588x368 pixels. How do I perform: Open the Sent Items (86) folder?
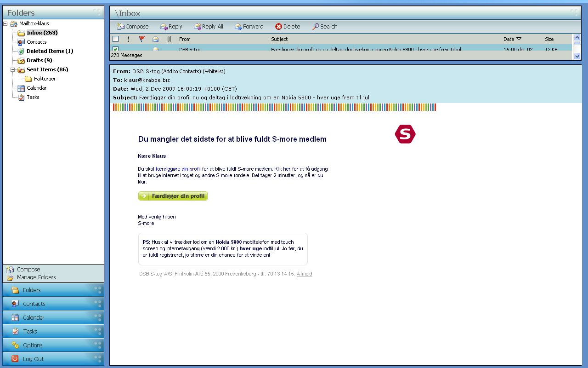47,69
